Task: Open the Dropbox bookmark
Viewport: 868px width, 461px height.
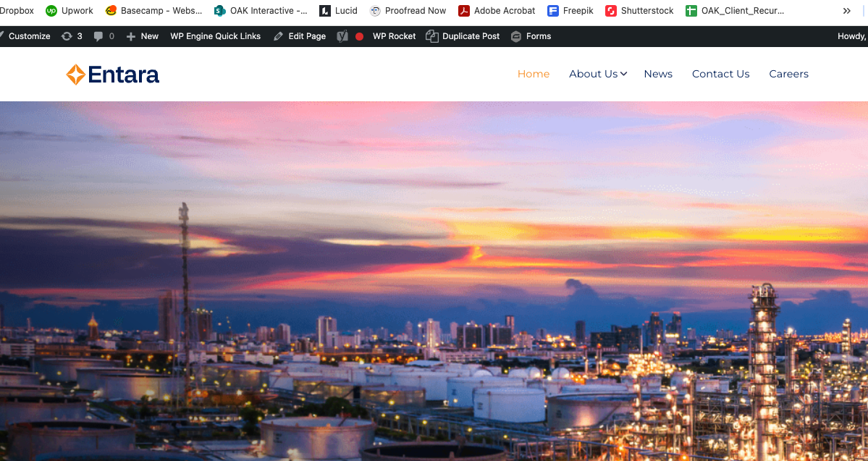Action: click(17, 10)
